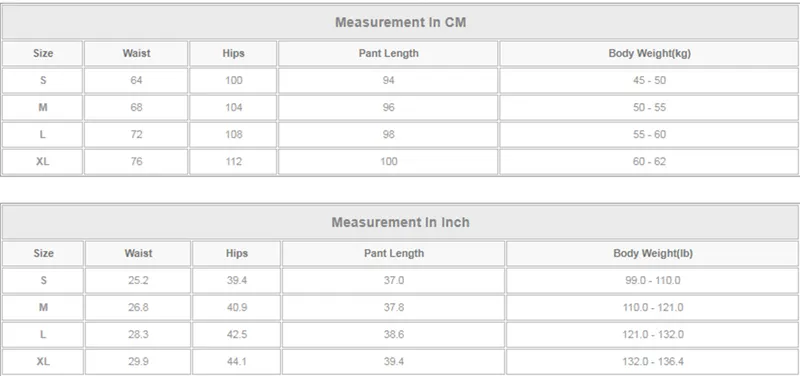Screen dimensions: 800x376
Task: Select the Hips header in Inch table
Action: point(236,253)
